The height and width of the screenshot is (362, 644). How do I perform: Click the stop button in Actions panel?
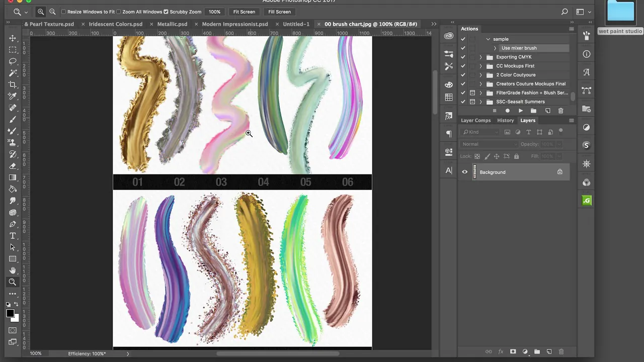point(495,111)
